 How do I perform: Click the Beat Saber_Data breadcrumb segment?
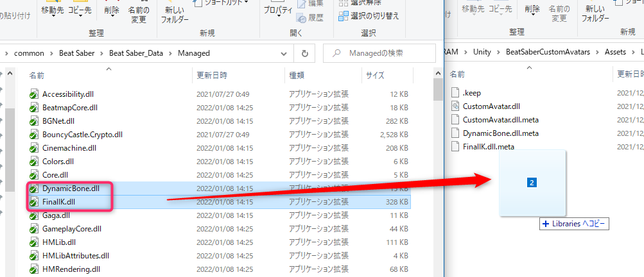tap(136, 53)
